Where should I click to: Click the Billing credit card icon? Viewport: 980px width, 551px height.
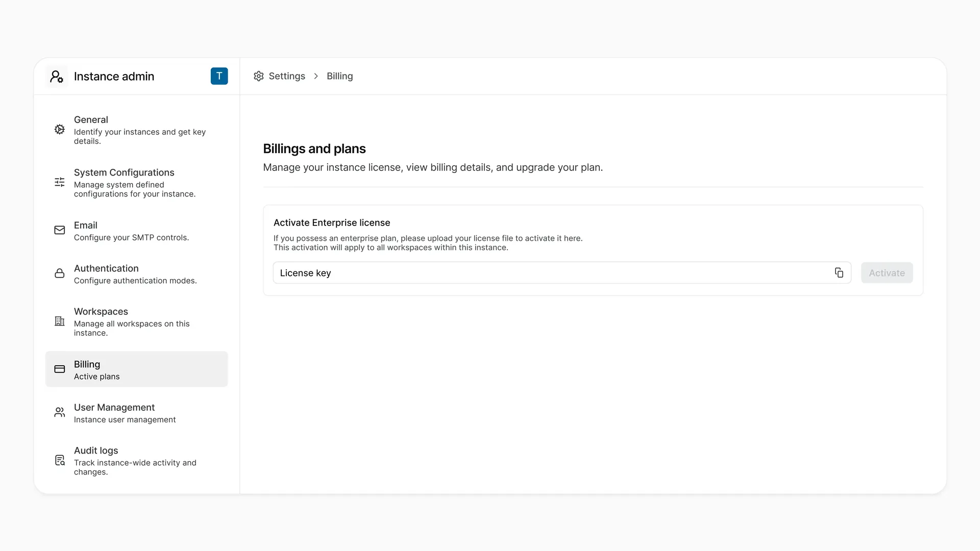pyautogui.click(x=60, y=369)
